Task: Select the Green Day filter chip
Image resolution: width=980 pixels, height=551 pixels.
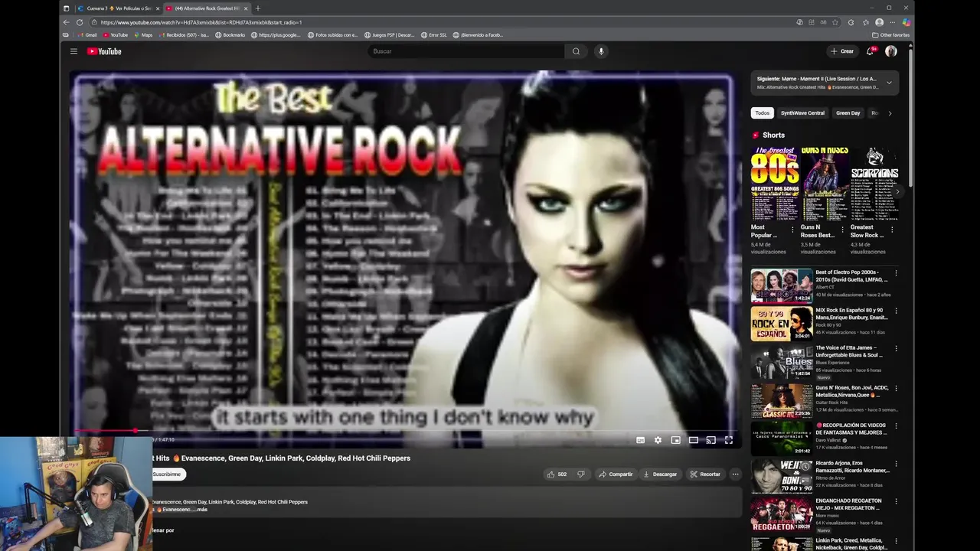Action: click(848, 113)
